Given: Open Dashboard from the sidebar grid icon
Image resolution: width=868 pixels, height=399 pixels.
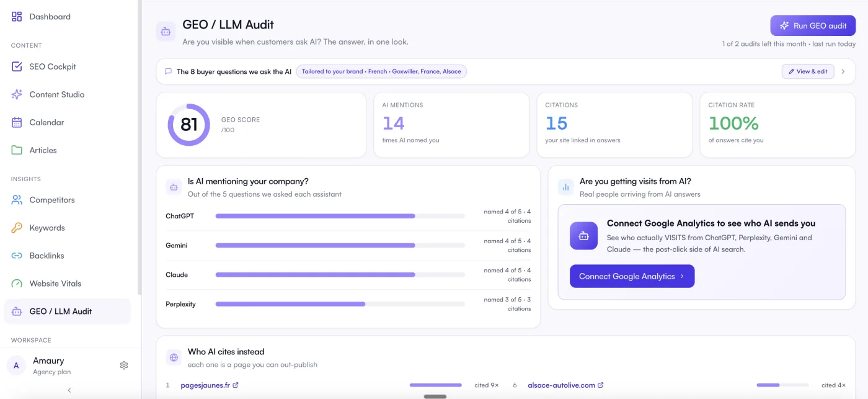Looking at the screenshot, I should click(17, 17).
